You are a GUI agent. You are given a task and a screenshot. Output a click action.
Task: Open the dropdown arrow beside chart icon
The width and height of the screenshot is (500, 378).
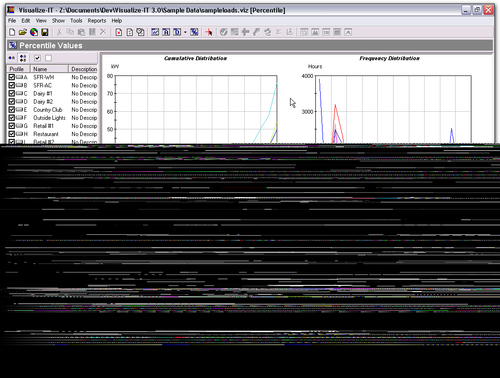click(185, 32)
